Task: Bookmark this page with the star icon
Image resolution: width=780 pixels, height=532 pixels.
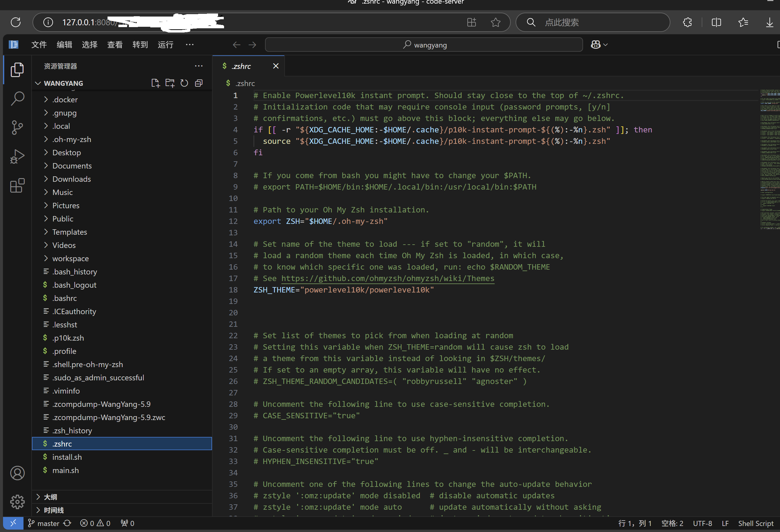Action: [x=495, y=22]
